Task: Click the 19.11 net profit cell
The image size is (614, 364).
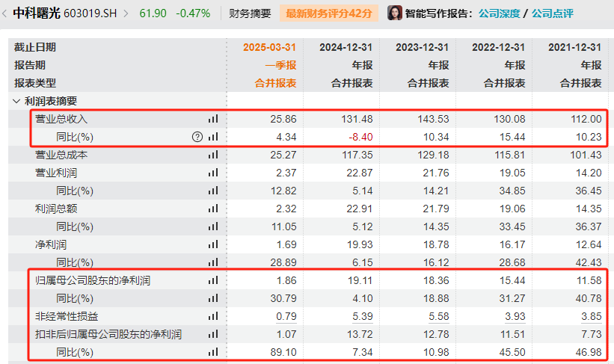Action: [360, 280]
